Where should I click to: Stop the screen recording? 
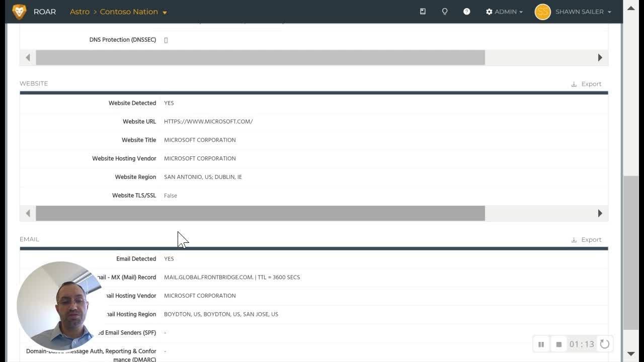click(558, 344)
